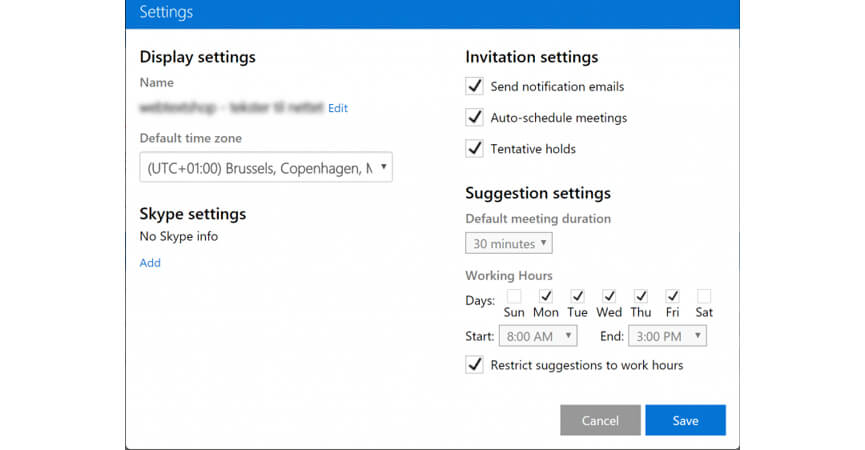Click the Cancel button
Viewport: 865px width, 450px height.
click(600, 421)
